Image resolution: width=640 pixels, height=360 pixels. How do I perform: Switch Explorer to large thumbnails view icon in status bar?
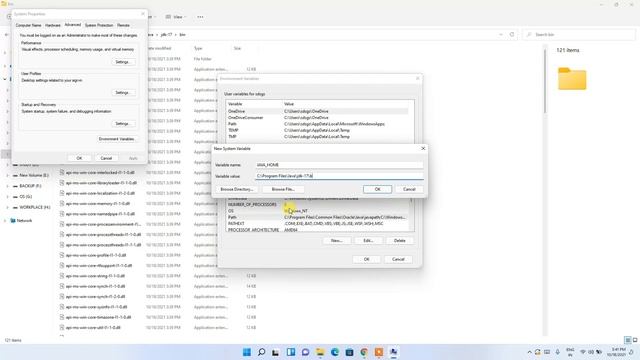pos(635,340)
